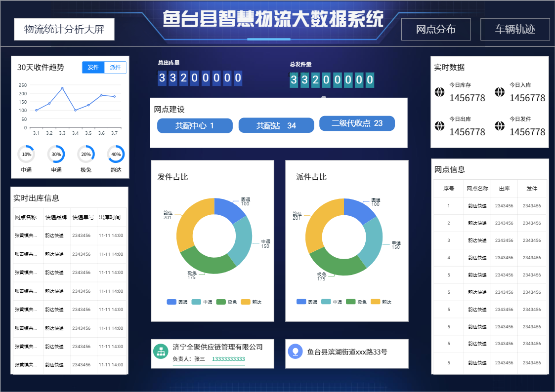This screenshot has height=392, width=555.
Task: Click the blue location pin icon by the address
Action: pos(295,351)
